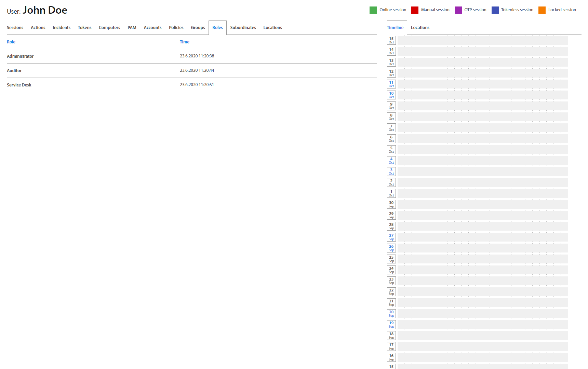Open the Sessions tab
Image resolution: width=588 pixels, height=369 pixels.
[15, 28]
